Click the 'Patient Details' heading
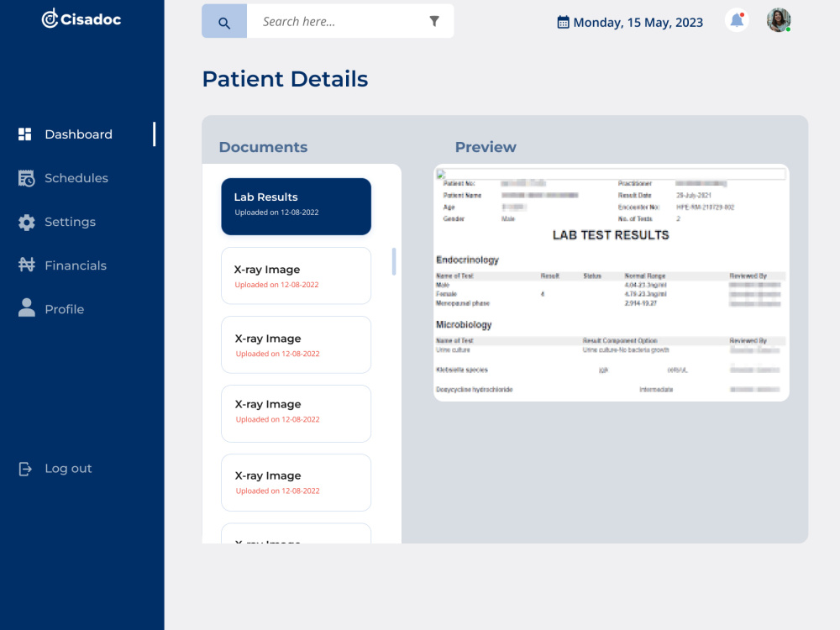Screen dimensions: 840x630 (285, 79)
